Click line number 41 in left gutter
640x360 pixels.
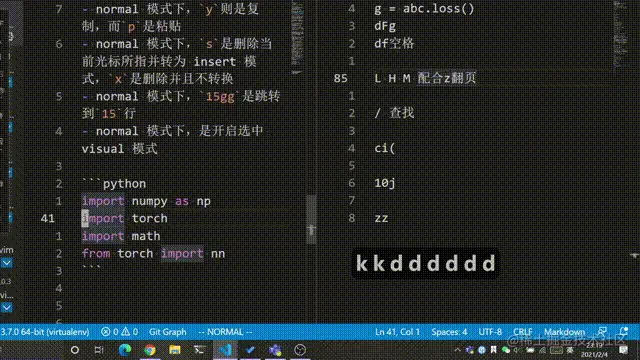(48, 218)
